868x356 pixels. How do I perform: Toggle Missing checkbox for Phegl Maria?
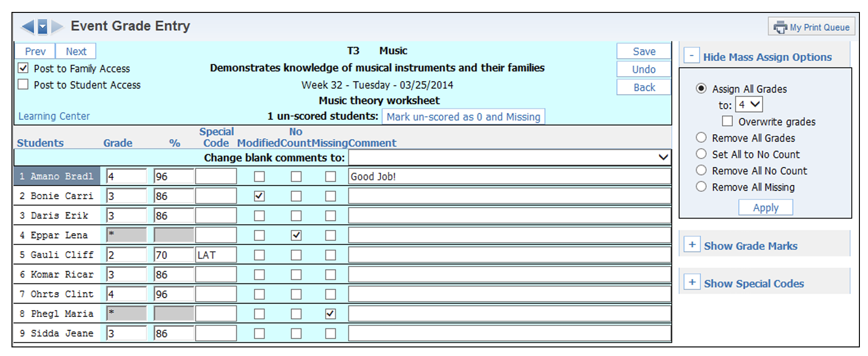(330, 314)
